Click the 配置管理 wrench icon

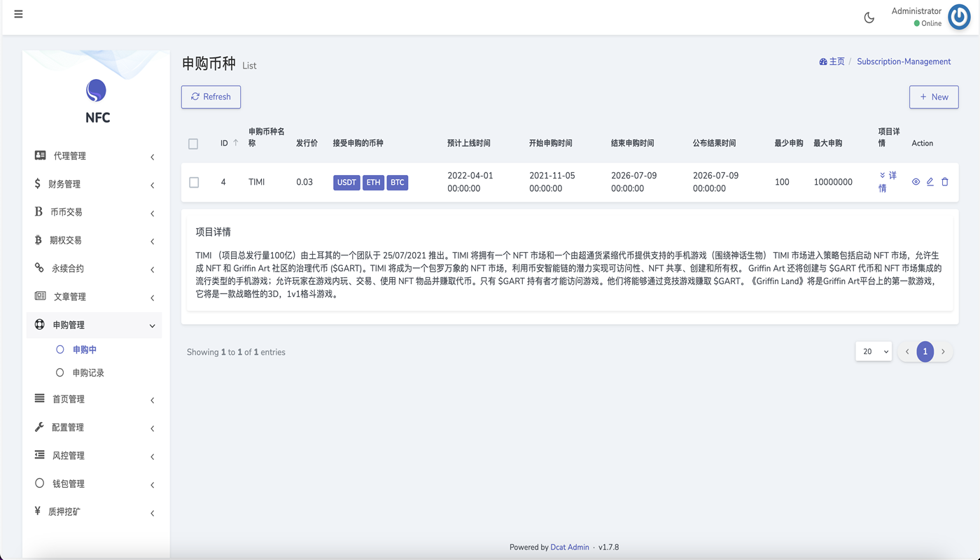click(39, 426)
